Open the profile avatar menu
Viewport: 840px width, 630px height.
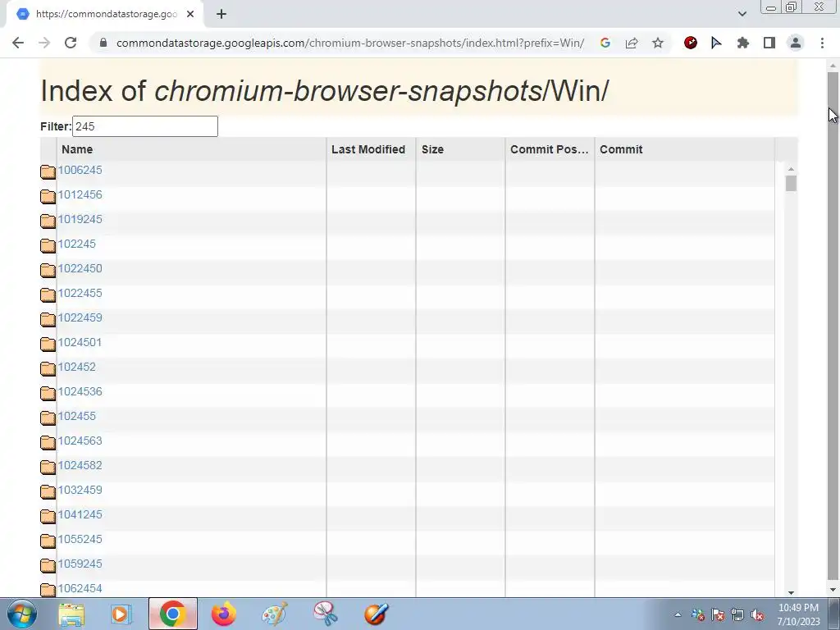click(x=796, y=43)
